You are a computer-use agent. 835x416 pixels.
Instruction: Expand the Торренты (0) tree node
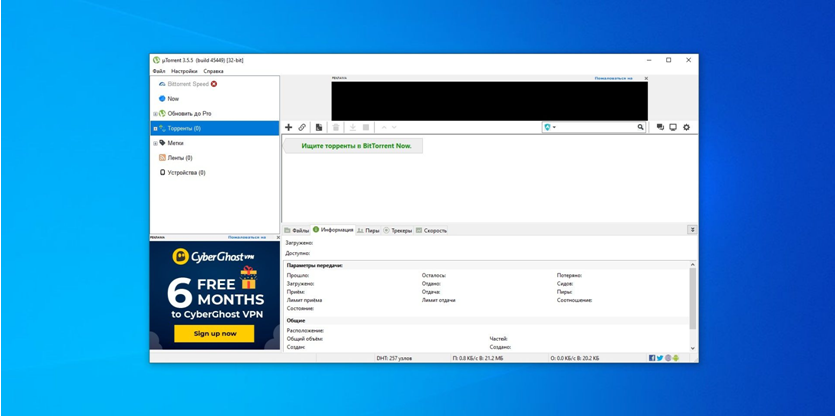click(155, 128)
